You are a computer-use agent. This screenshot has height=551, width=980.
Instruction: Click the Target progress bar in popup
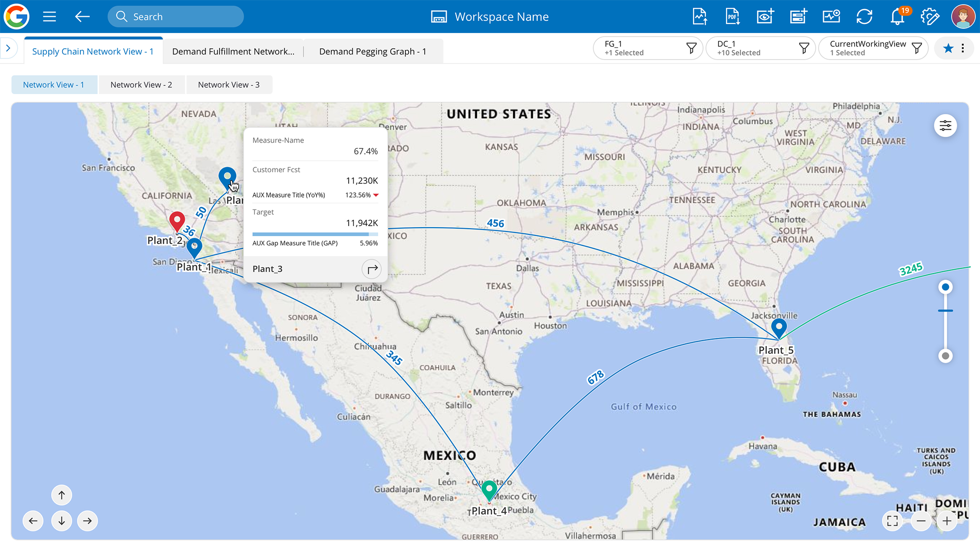coord(315,234)
